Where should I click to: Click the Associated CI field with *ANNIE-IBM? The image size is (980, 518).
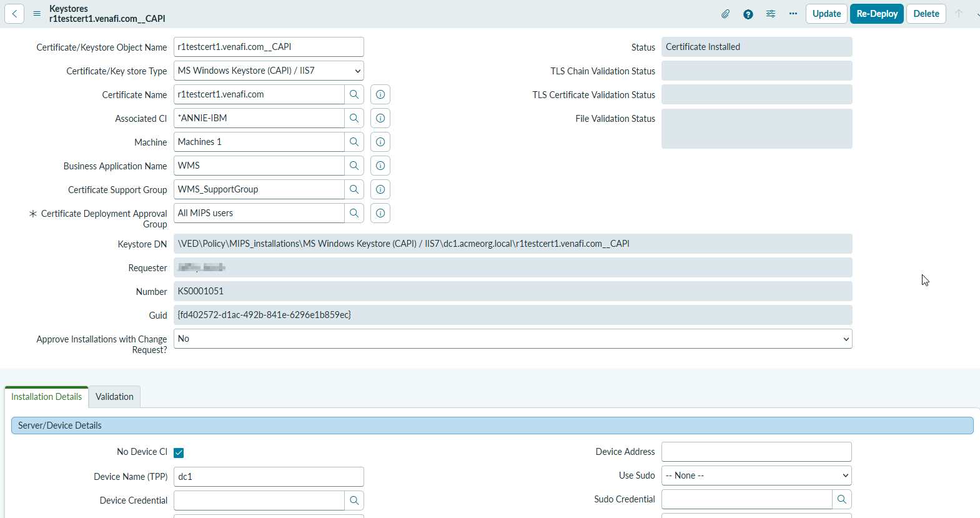(x=259, y=118)
